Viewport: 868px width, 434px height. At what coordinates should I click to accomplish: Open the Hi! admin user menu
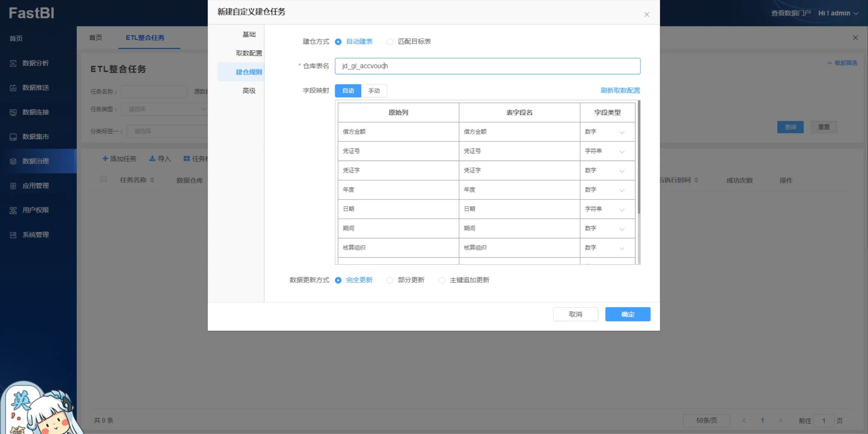click(838, 13)
